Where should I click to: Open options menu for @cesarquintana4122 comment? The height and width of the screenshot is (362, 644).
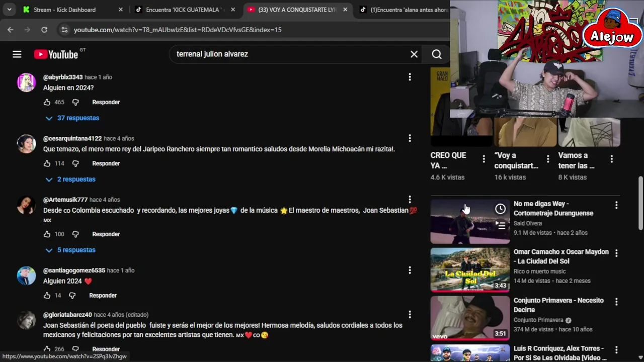(x=410, y=138)
